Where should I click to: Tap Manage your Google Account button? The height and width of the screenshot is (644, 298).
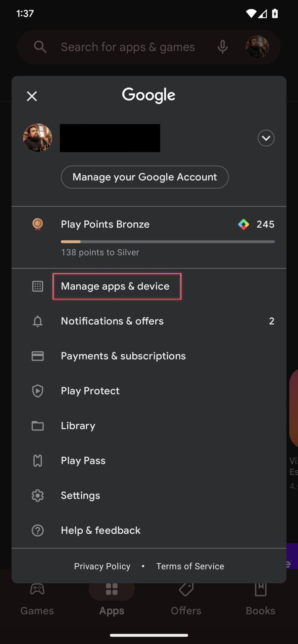(144, 177)
